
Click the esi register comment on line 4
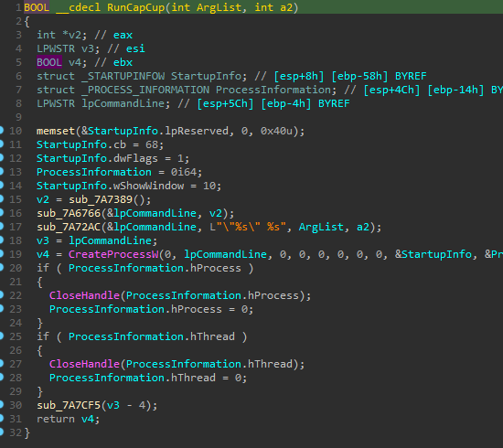[135, 48]
